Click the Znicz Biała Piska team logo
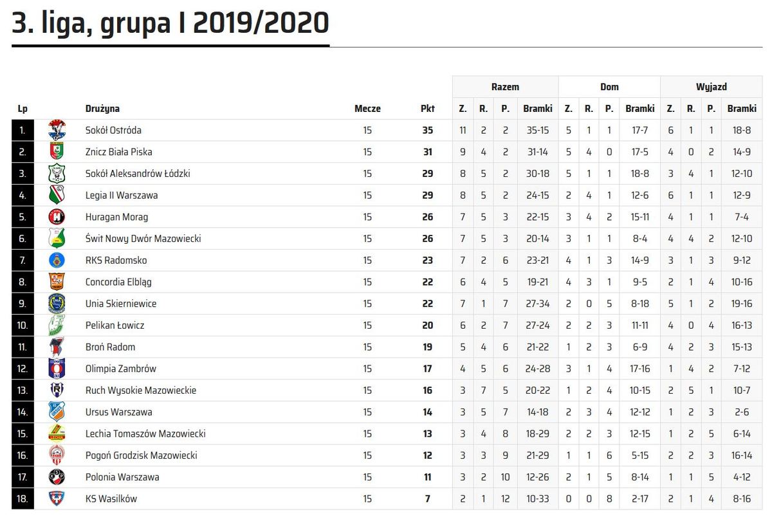 point(57,152)
